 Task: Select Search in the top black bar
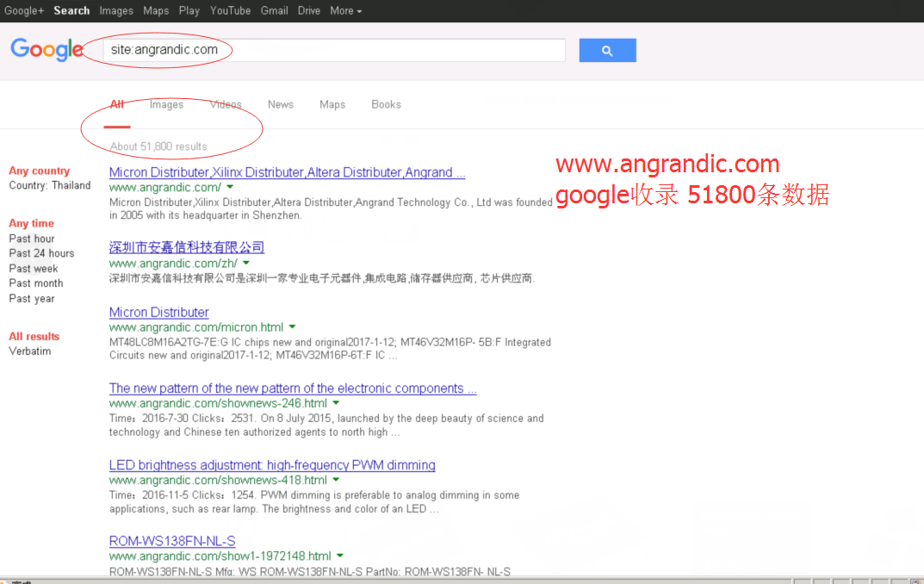(x=71, y=10)
